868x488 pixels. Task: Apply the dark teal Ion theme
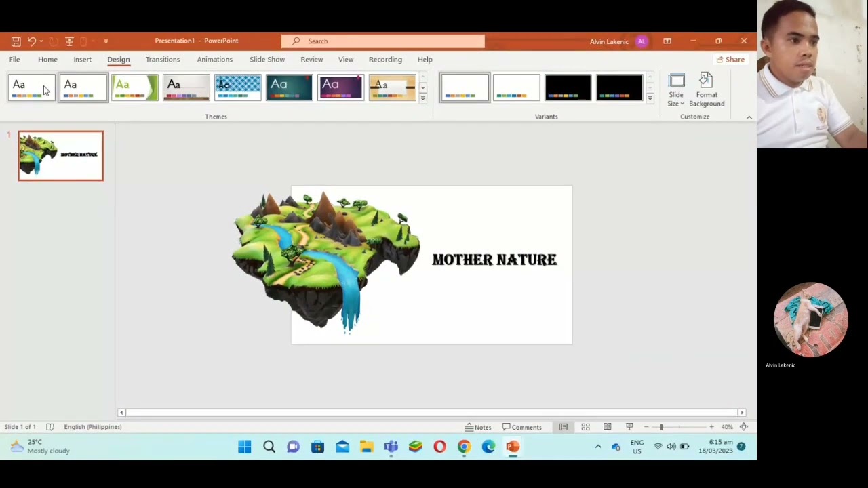coord(289,87)
